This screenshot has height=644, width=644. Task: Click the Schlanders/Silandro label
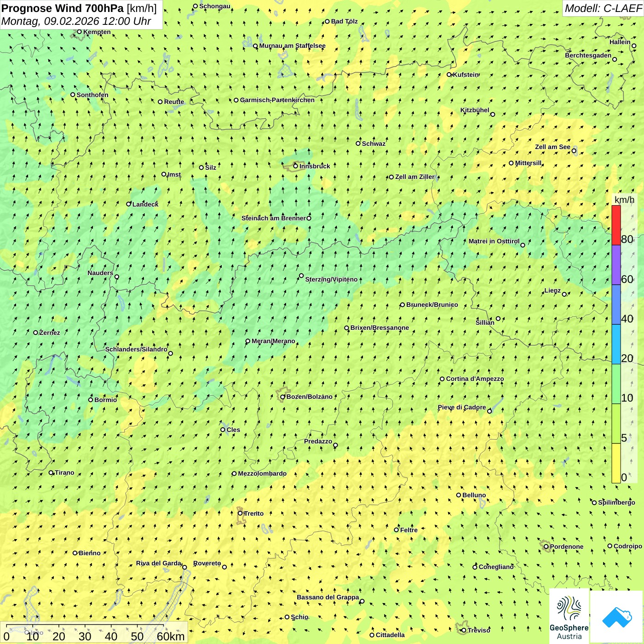click(136, 349)
